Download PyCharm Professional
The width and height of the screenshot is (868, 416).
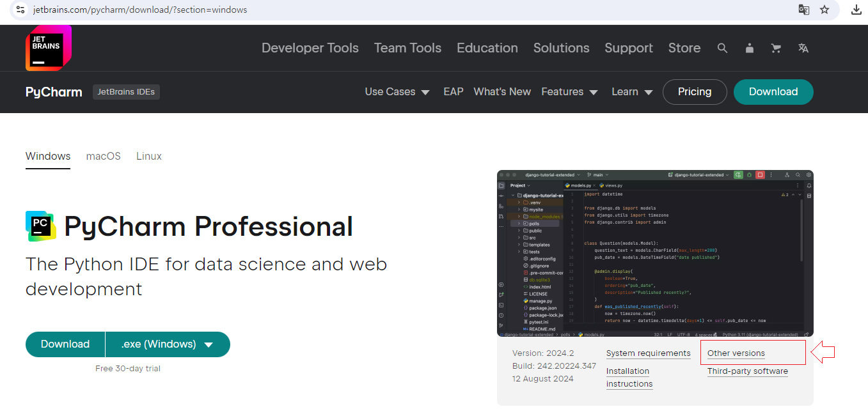pos(65,344)
